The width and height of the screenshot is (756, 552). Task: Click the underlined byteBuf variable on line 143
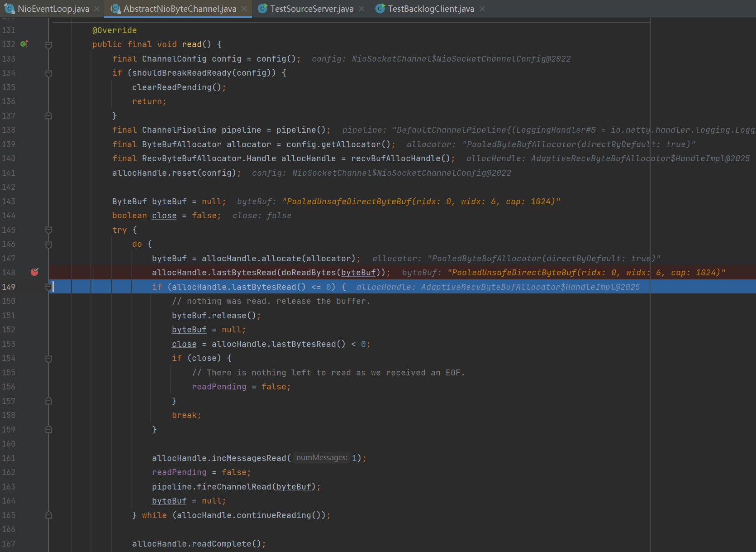[169, 202]
